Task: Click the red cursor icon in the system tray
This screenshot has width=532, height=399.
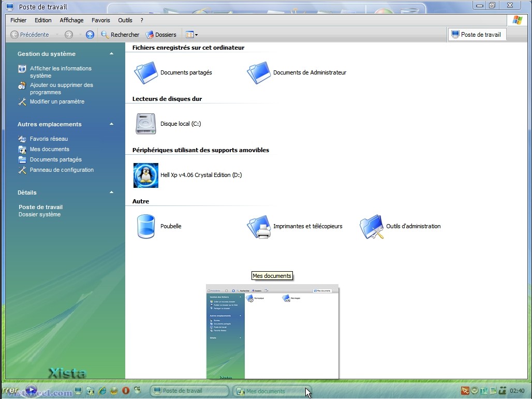Action: 465,391
